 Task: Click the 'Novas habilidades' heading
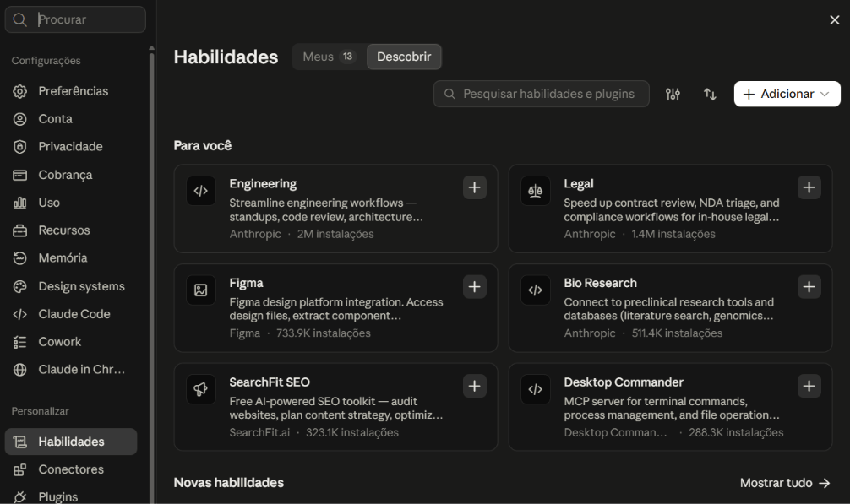click(229, 483)
